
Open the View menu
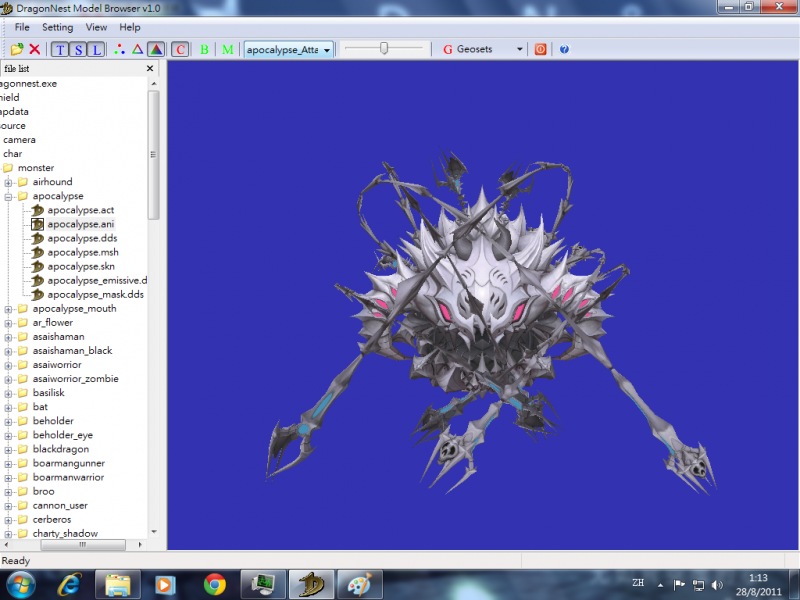click(96, 28)
